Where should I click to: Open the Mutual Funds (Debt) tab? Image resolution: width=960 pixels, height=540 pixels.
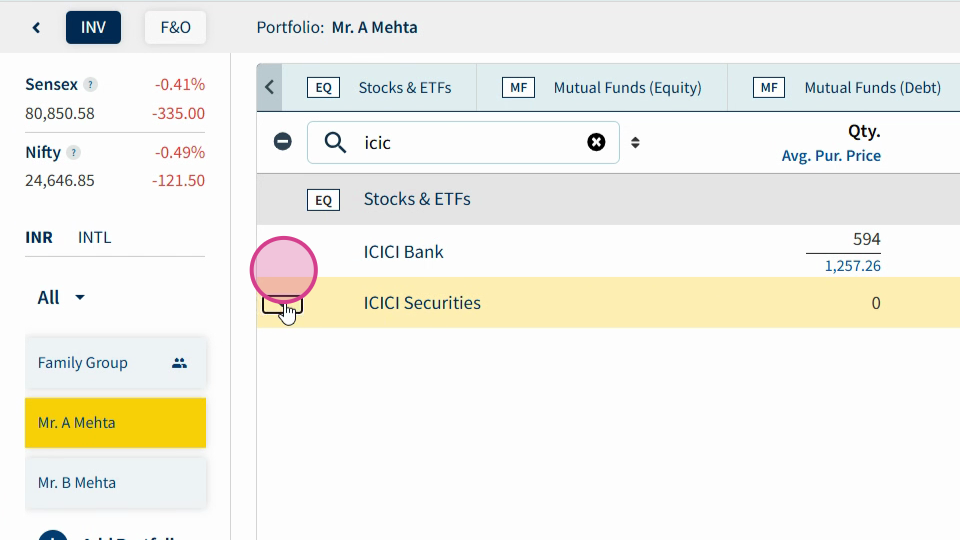point(847,88)
